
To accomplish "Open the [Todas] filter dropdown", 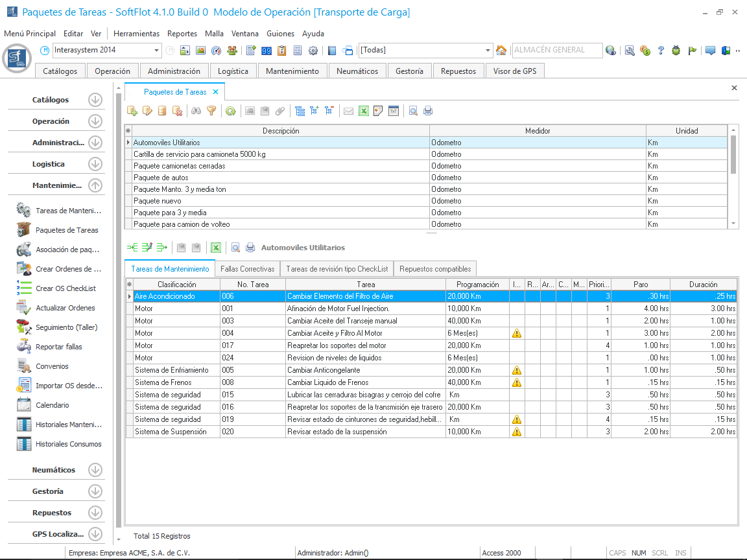I will click(488, 51).
